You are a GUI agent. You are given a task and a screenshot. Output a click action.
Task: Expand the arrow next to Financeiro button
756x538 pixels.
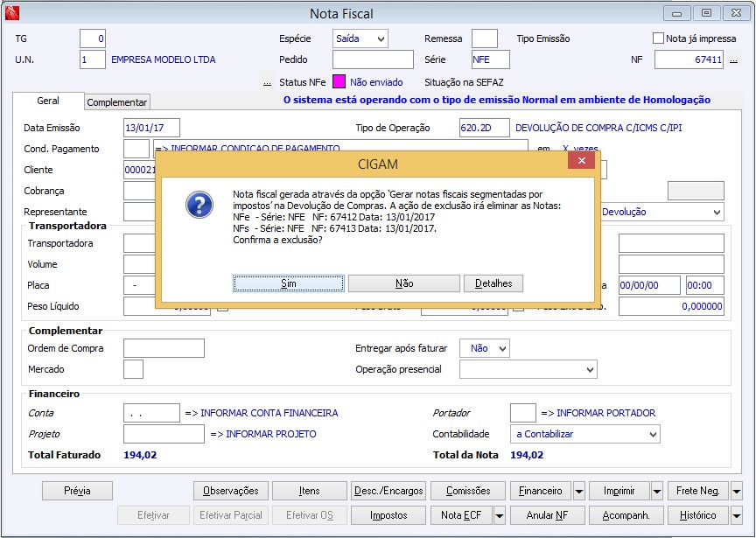point(579,492)
